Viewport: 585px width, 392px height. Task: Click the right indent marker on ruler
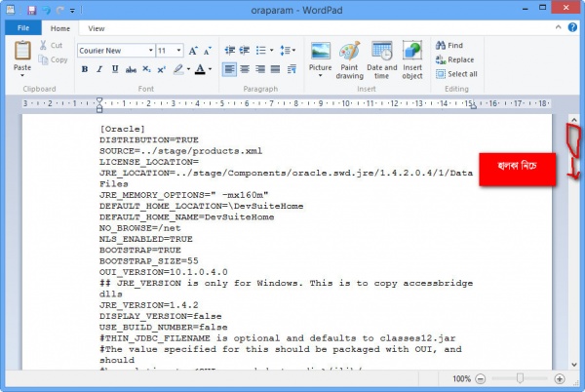pos(474,106)
